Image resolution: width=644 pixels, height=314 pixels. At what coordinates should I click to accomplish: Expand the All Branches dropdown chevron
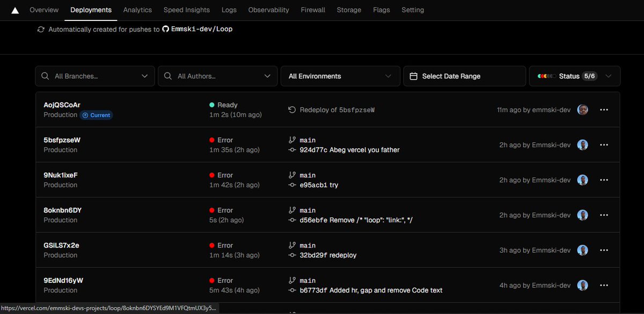coord(144,76)
